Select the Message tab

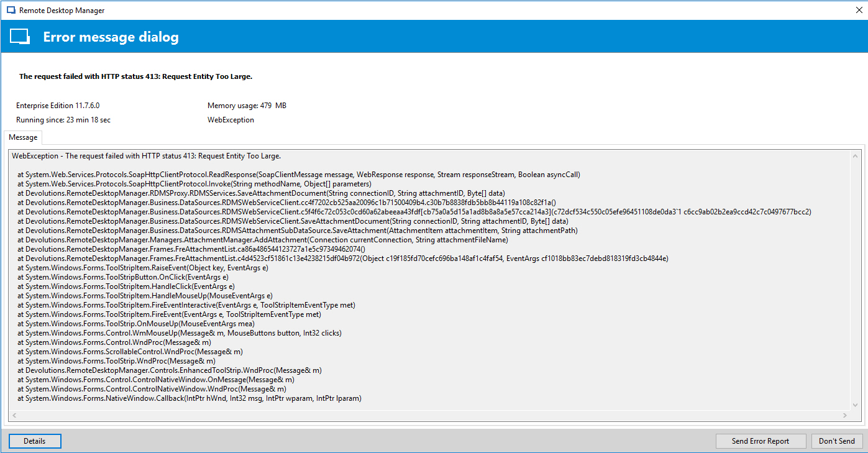pos(23,137)
